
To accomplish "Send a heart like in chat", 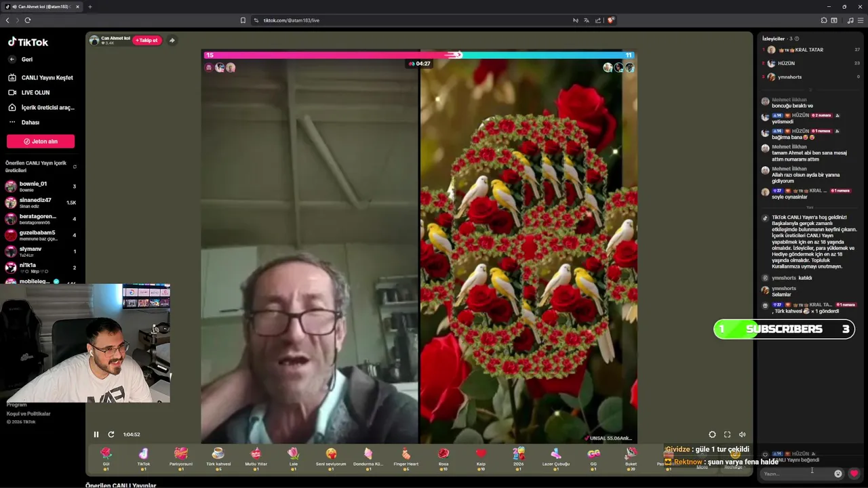I will pos(854,474).
